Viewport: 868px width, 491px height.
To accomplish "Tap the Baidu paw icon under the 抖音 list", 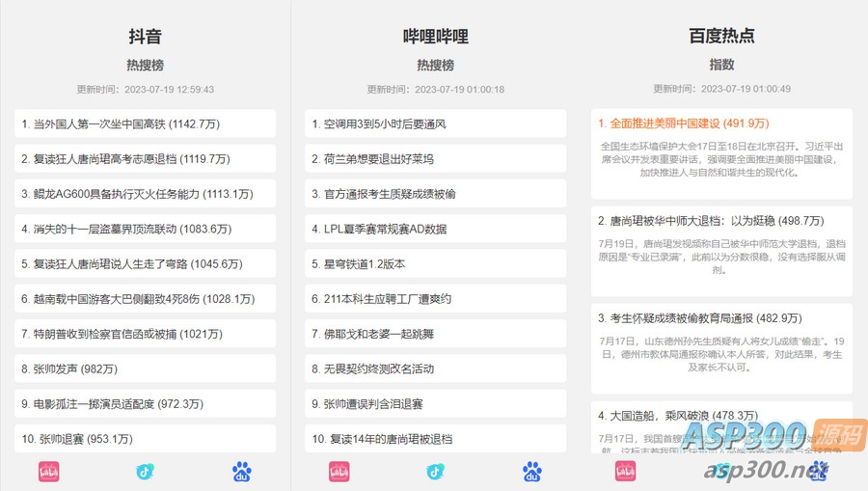I will click(242, 472).
